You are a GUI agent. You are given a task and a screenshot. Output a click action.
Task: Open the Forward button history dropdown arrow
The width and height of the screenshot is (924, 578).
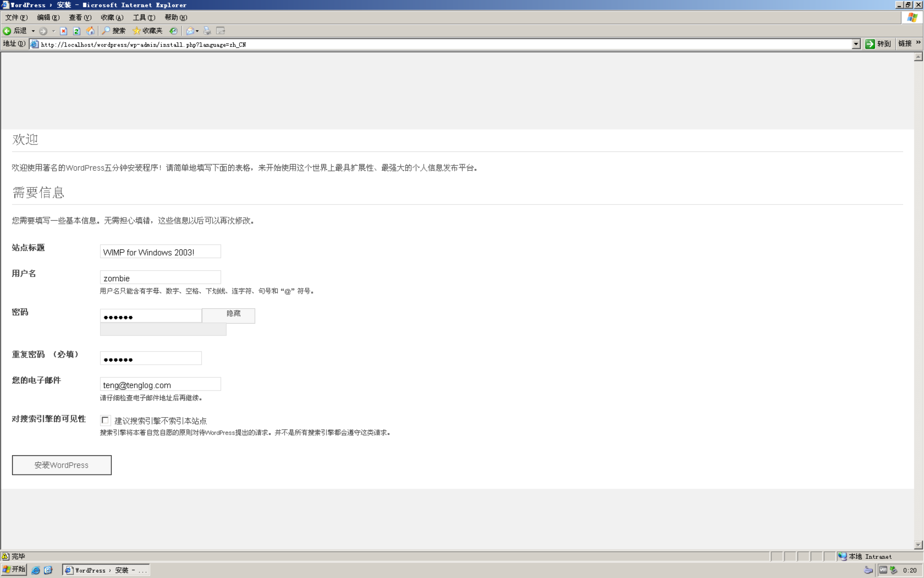54,31
